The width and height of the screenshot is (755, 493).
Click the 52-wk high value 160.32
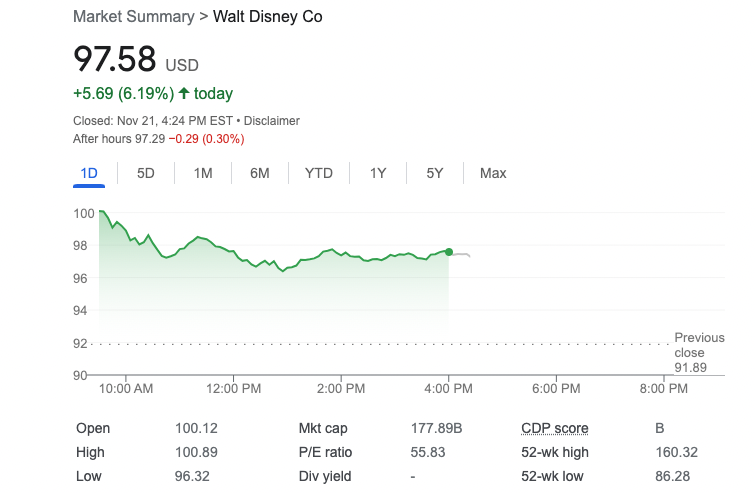[675, 452]
